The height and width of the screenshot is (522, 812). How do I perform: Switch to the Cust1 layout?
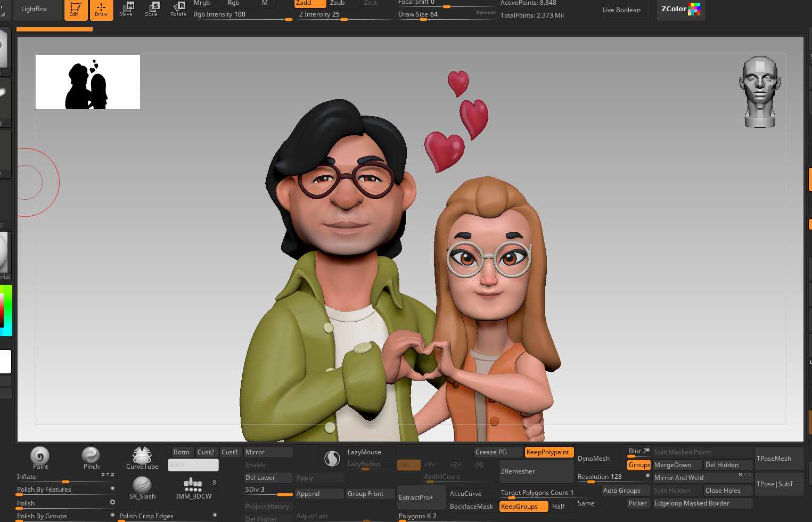(x=229, y=452)
